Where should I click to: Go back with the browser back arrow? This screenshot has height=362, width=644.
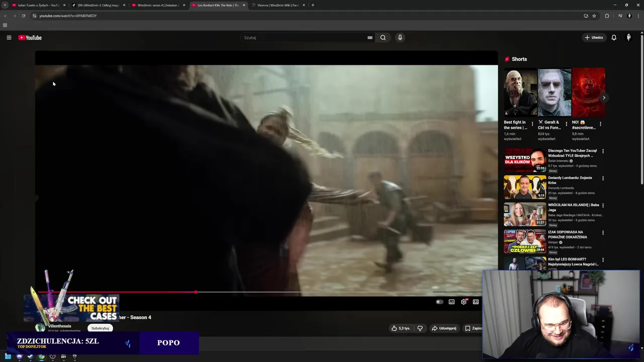point(6,16)
